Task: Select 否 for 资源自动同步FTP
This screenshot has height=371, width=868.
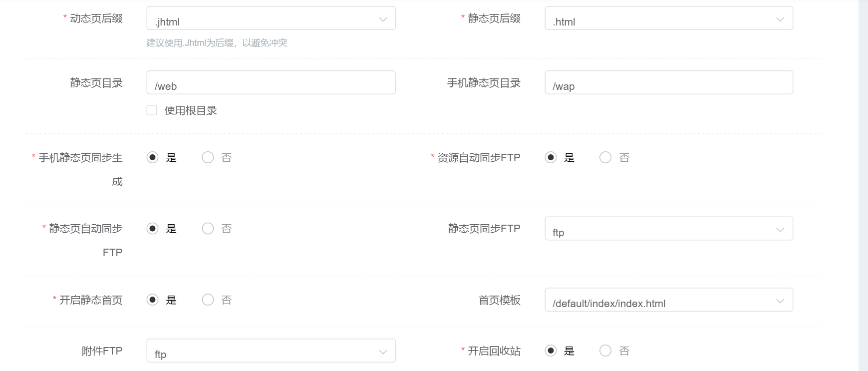Action: pos(605,158)
